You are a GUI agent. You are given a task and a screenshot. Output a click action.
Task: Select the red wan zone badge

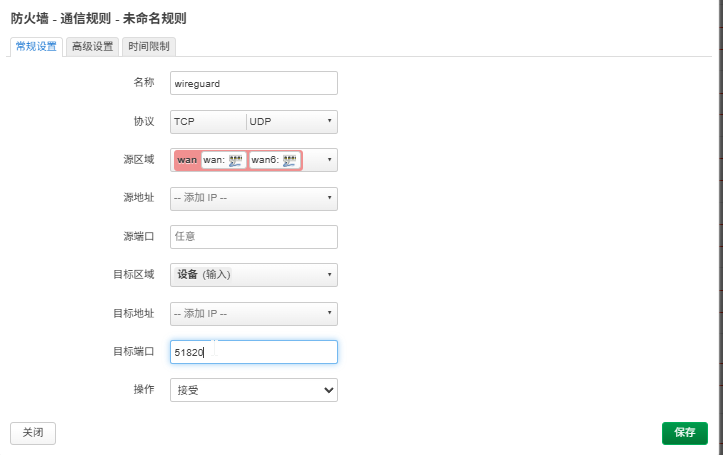[187, 160]
